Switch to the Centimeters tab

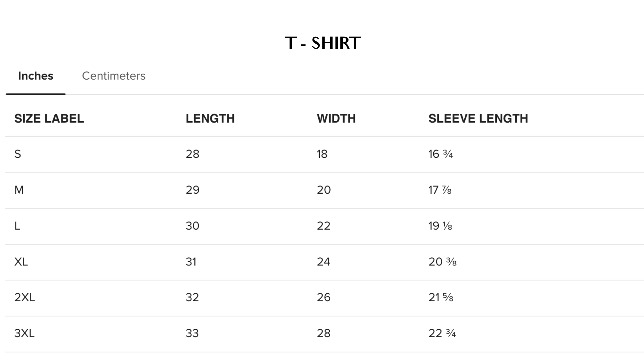pos(114,76)
